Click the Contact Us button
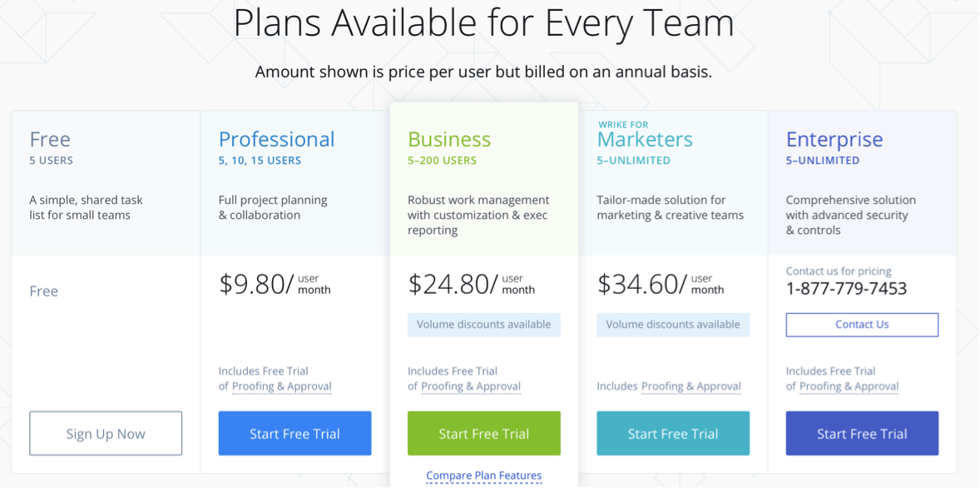Image resolution: width=980 pixels, height=488 pixels. pos(862,325)
